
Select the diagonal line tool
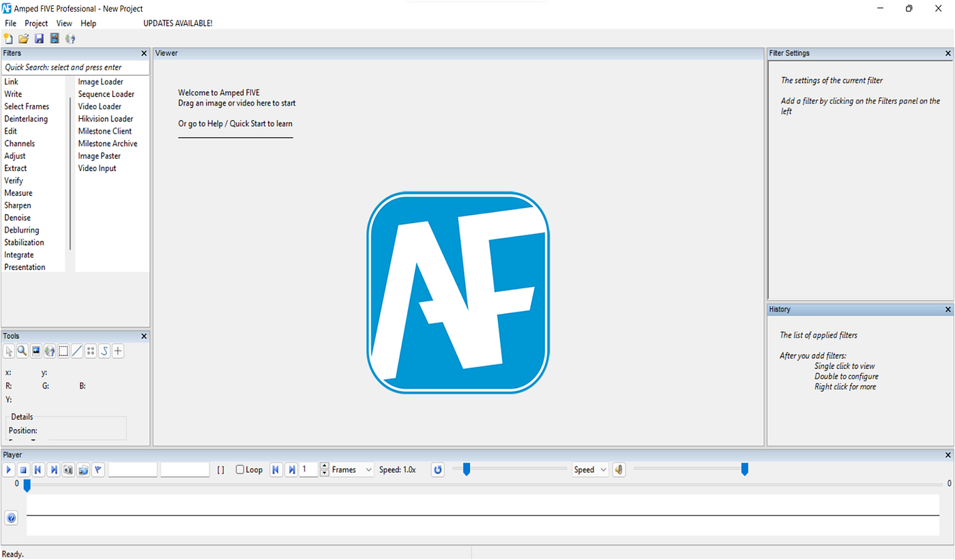(x=77, y=351)
